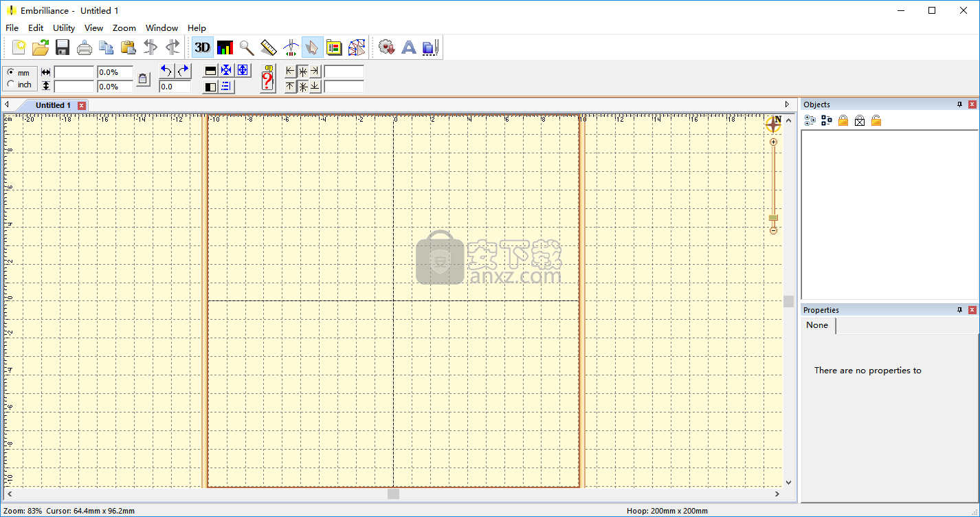Screen dimensions: 980x517
Task: Choose the ruler measure tool
Action: point(269,47)
